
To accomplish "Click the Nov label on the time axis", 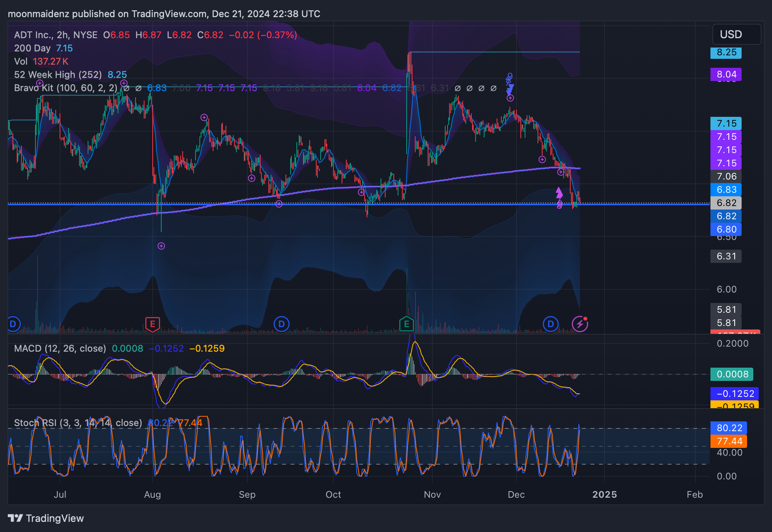I will click(x=432, y=495).
